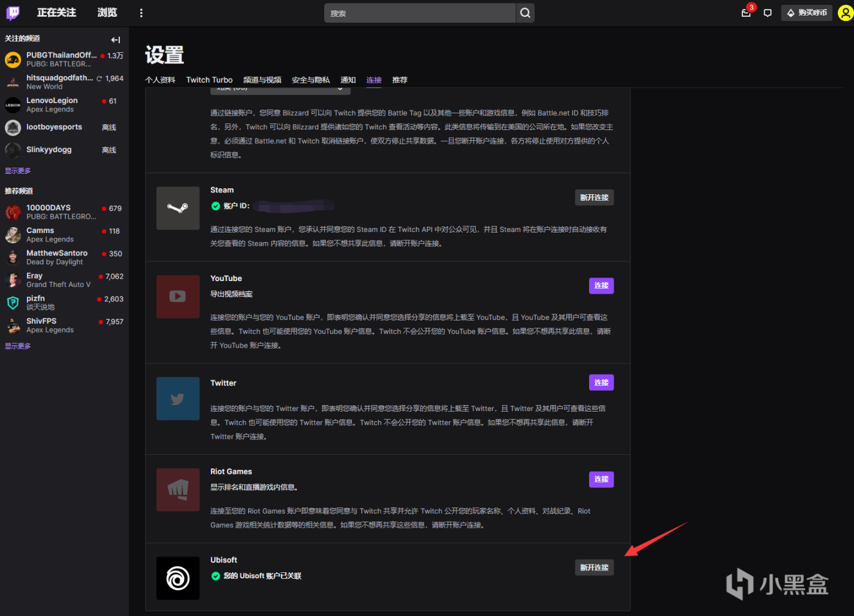Select the 连接 tab

[x=374, y=80]
